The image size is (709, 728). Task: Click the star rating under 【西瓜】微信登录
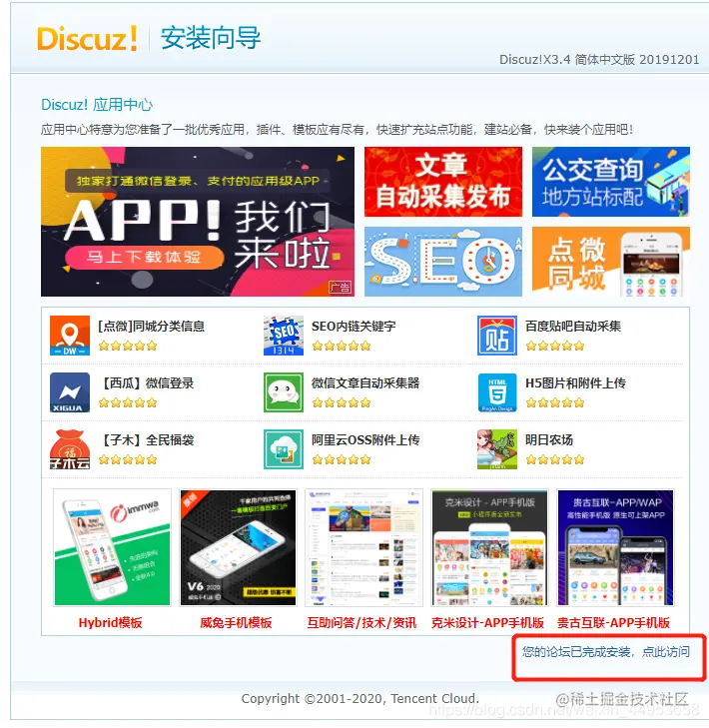128,403
